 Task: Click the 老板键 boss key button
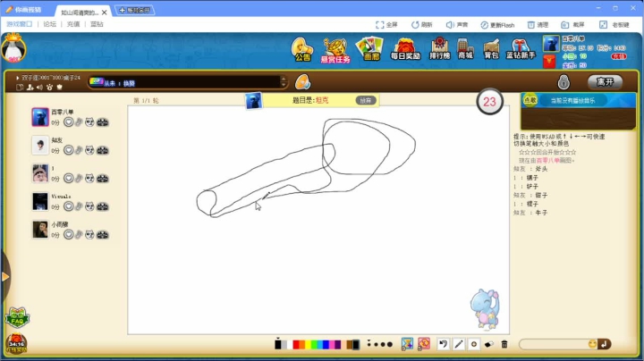coord(614,25)
